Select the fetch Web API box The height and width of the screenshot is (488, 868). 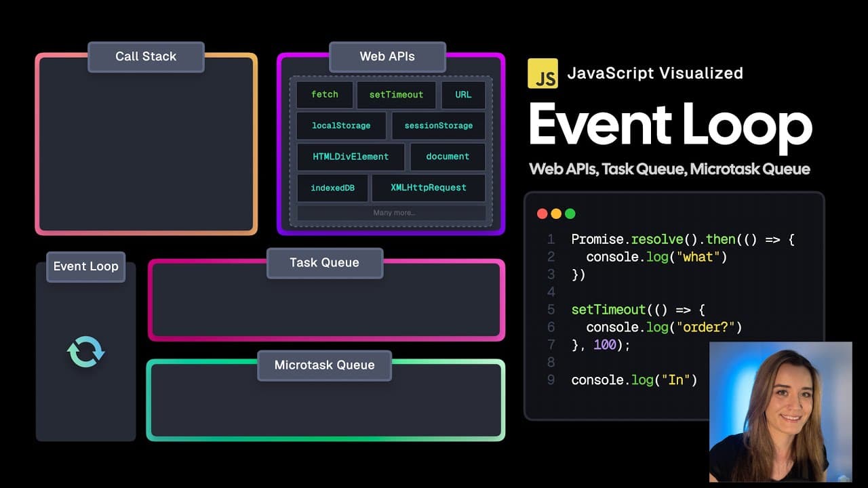click(x=325, y=95)
